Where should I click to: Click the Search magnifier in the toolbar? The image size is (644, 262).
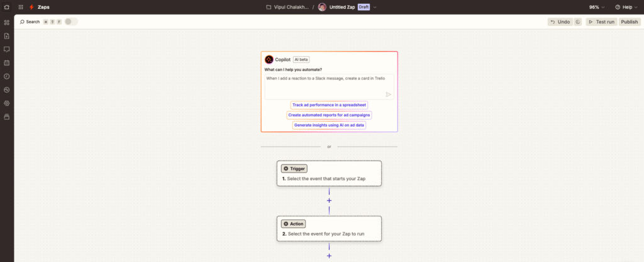pyautogui.click(x=22, y=22)
